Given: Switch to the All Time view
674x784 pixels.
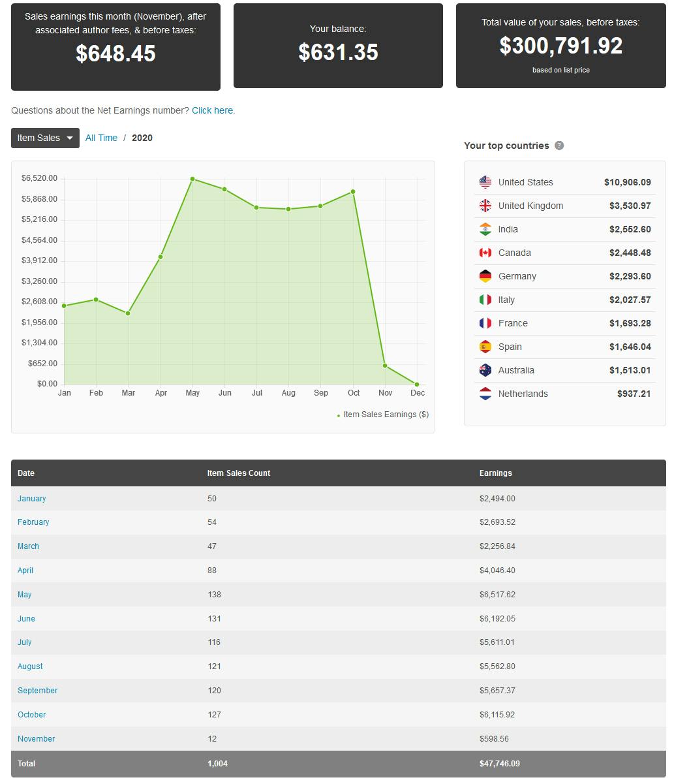Looking at the screenshot, I should (x=101, y=138).
